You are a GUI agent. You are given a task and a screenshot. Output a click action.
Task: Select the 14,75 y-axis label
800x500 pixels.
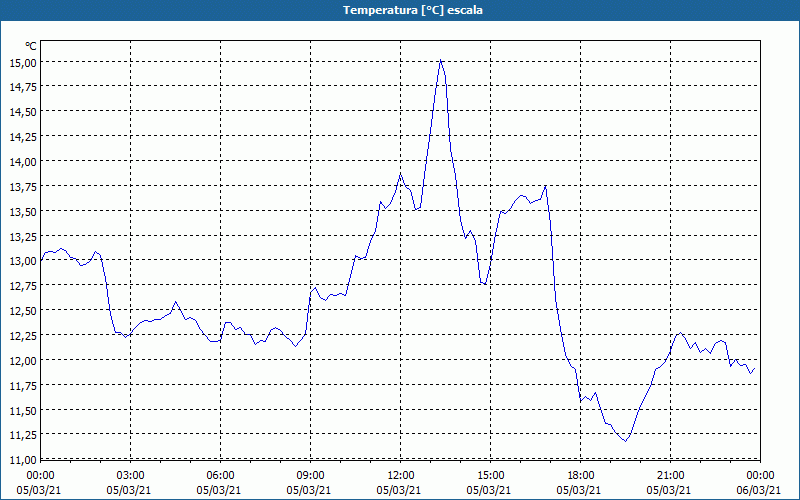pos(22,86)
